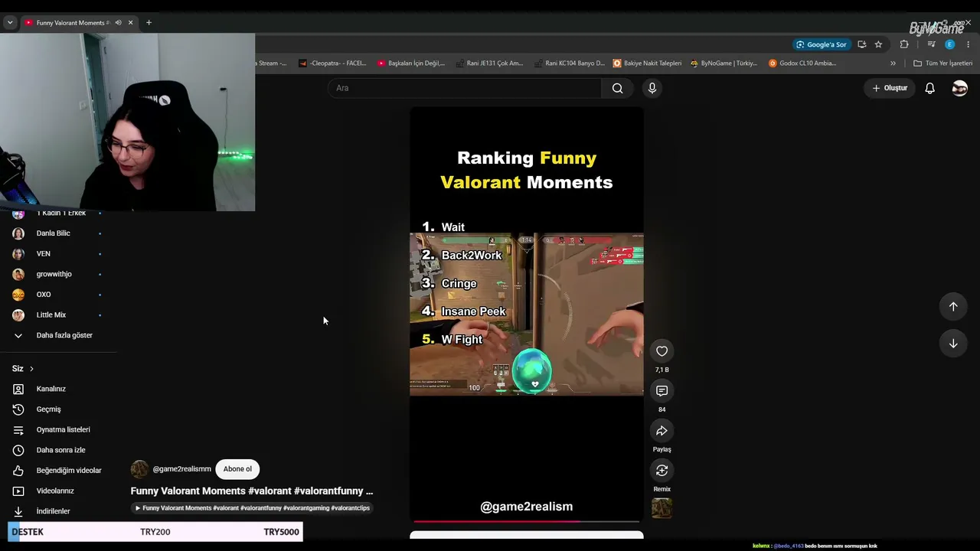Viewport: 980px width, 551px height.
Task: Click the install app icon in address bar
Action: point(861,44)
